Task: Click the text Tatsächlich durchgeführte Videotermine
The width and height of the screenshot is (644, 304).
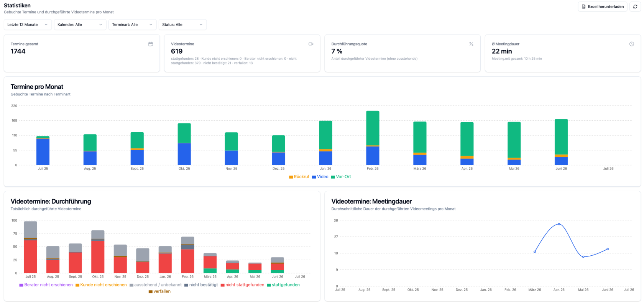Action: 46,209
